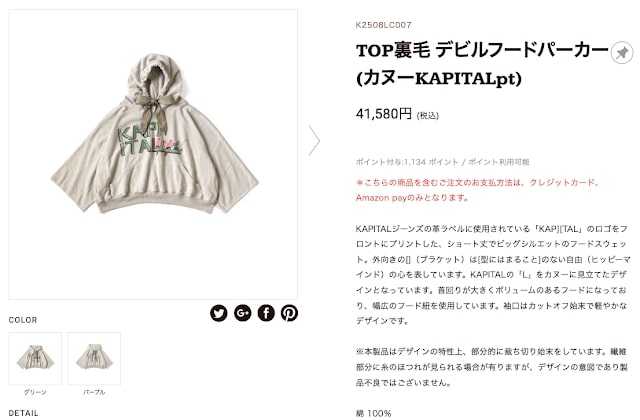
Task: Click the COLOR section heading
Action: pyautogui.click(x=23, y=320)
